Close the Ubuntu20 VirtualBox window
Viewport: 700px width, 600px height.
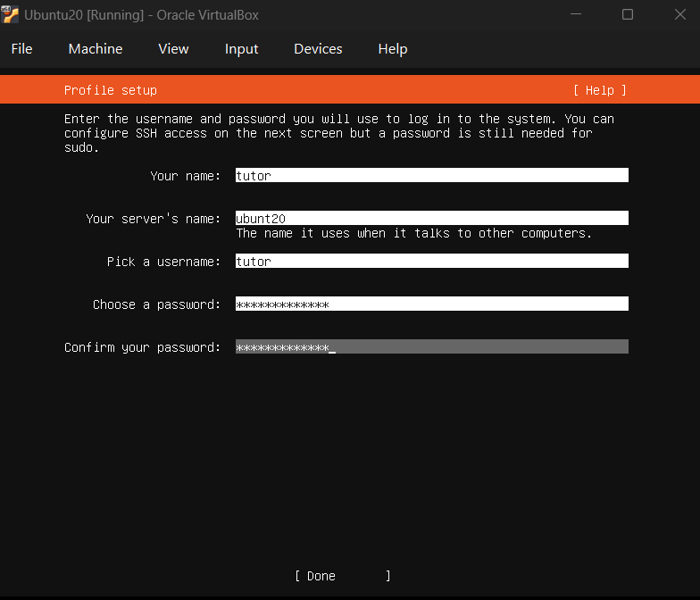tap(680, 14)
